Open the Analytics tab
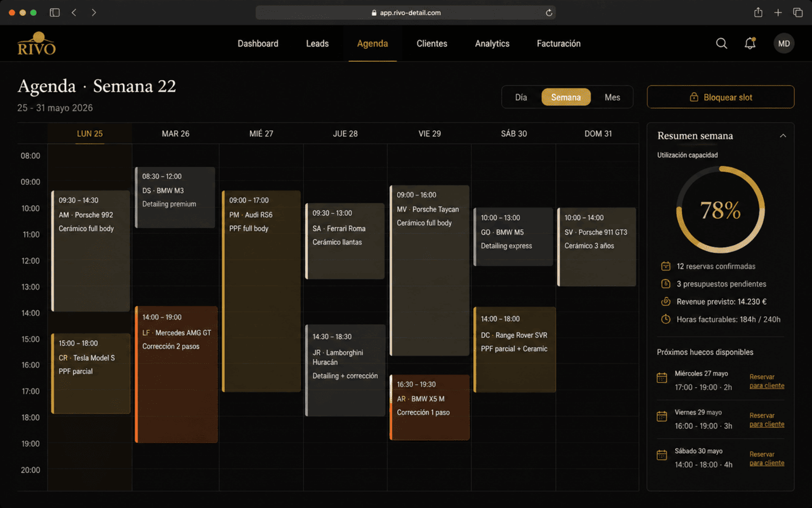The image size is (812, 508). point(492,44)
